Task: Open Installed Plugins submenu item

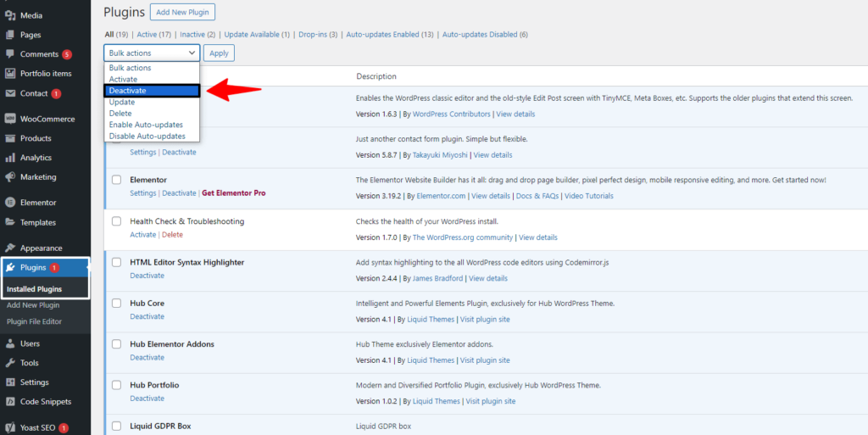Action: coord(34,289)
